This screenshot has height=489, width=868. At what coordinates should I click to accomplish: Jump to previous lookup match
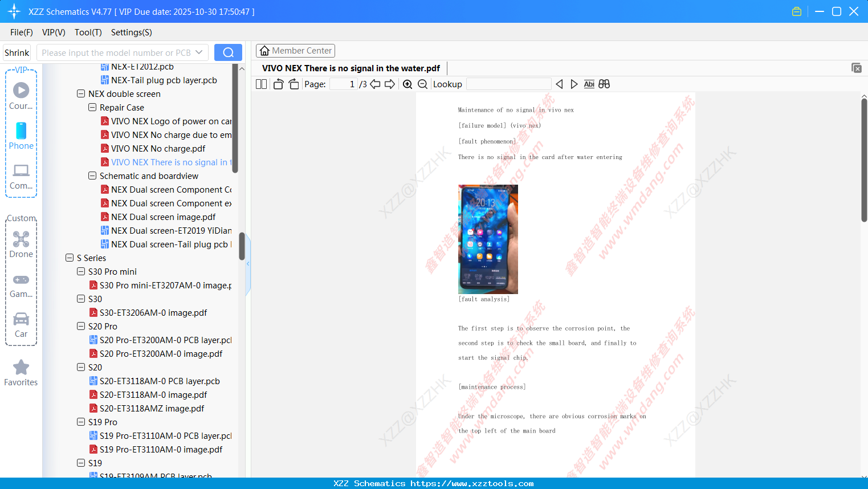(x=559, y=84)
